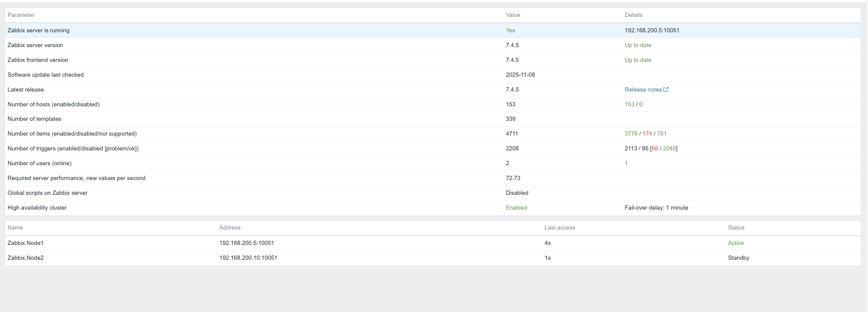Click the Last access column header
868x312 pixels.
tap(560, 227)
